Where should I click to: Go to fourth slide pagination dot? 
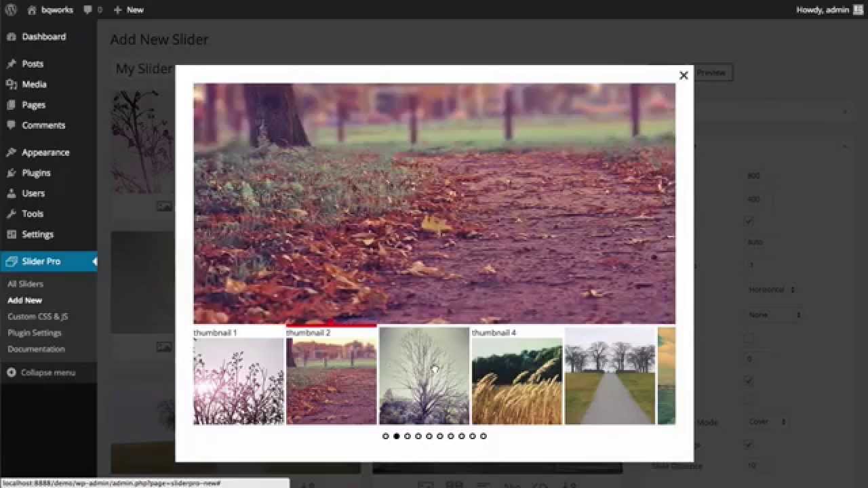(x=418, y=436)
